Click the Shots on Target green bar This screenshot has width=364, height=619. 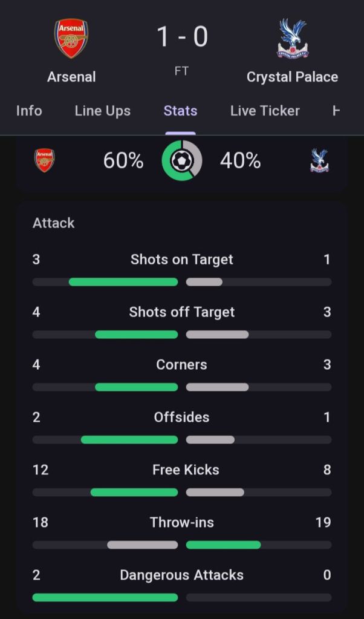pyautogui.click(x=123, y=282)
